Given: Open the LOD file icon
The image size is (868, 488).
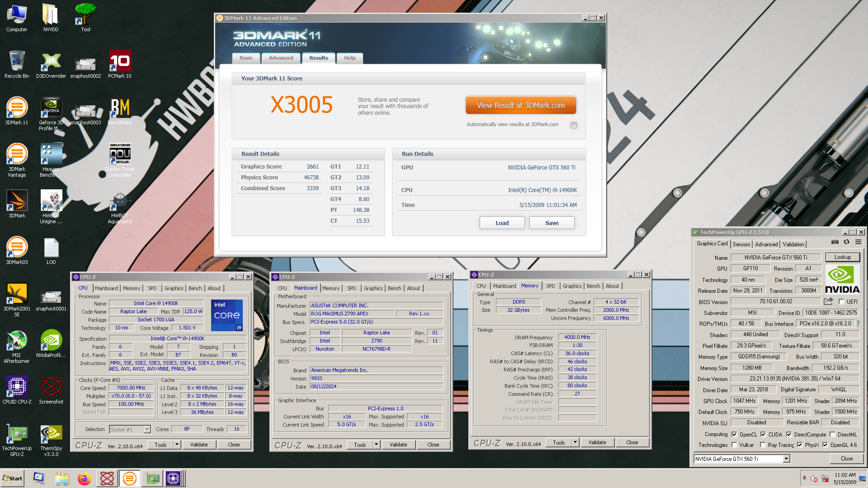Looking at the screenshot, I should 51,251.
